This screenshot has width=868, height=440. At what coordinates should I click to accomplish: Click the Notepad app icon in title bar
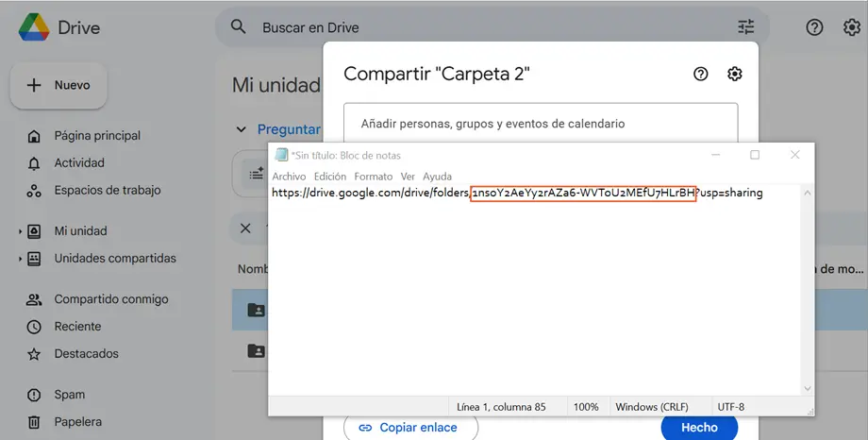pos(281,155)
